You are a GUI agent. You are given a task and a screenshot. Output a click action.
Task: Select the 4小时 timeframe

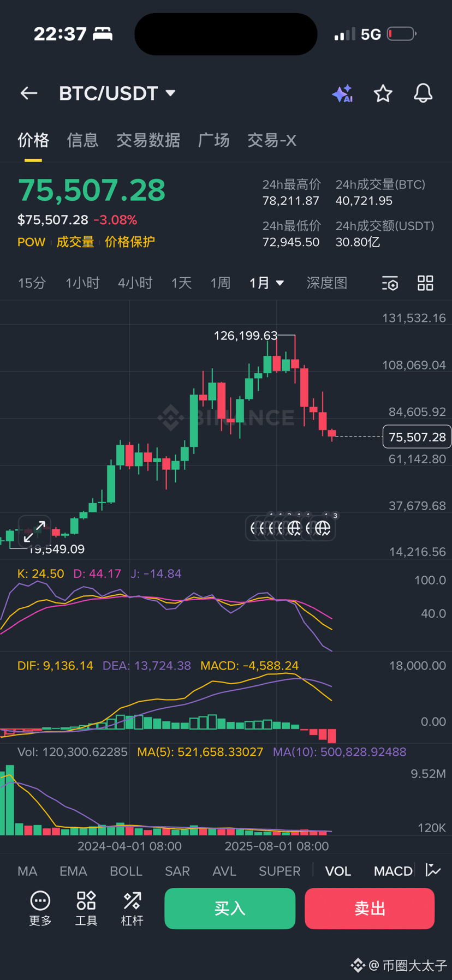(x=135, y=283)
